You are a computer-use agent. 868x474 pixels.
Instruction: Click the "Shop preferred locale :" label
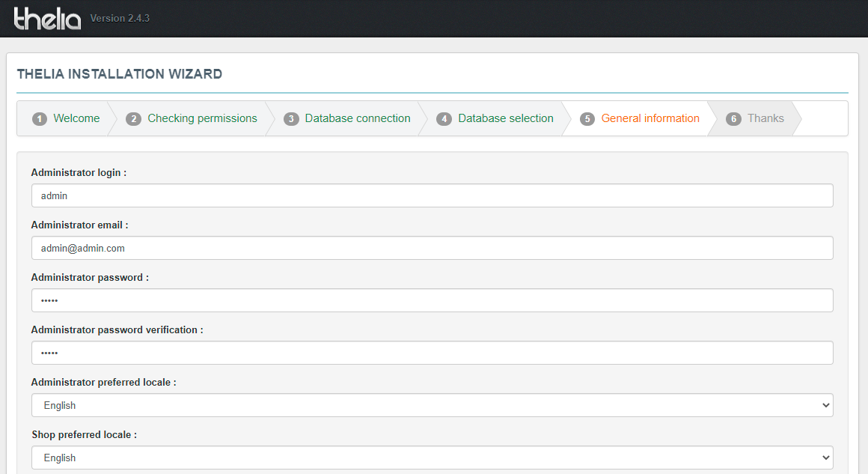coord(84,435)
